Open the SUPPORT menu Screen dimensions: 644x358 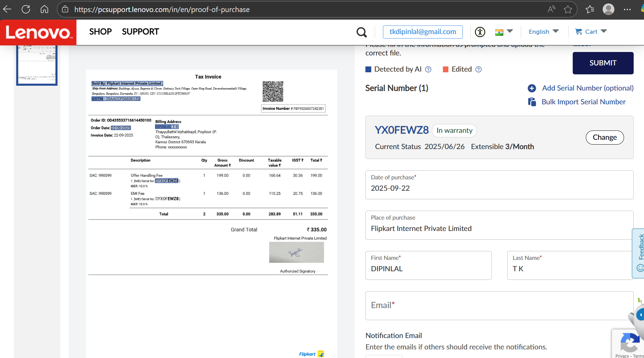140,32
